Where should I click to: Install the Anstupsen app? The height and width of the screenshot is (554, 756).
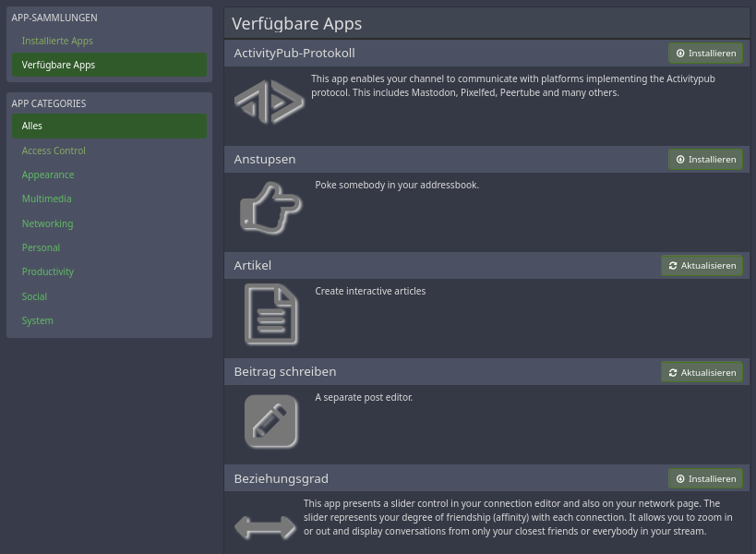click(x=705, y=159)
